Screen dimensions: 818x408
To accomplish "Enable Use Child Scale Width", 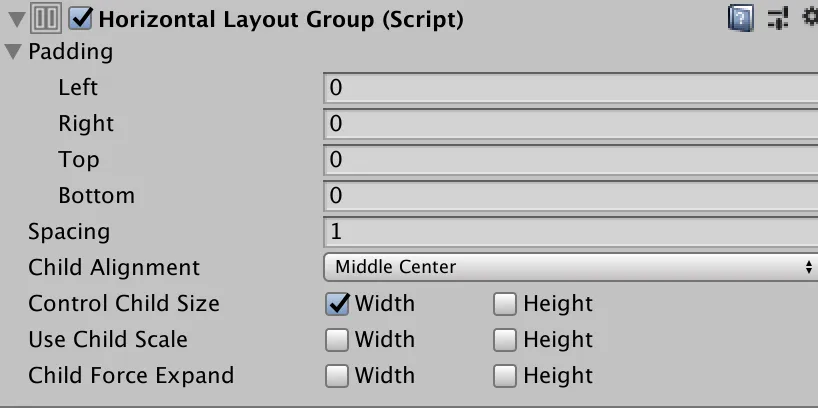I will click(x=337, y=340).
